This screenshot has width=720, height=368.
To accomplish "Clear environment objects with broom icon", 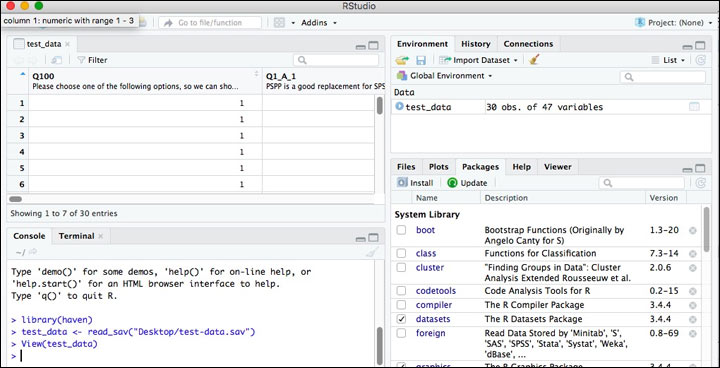I will (534, 60).
